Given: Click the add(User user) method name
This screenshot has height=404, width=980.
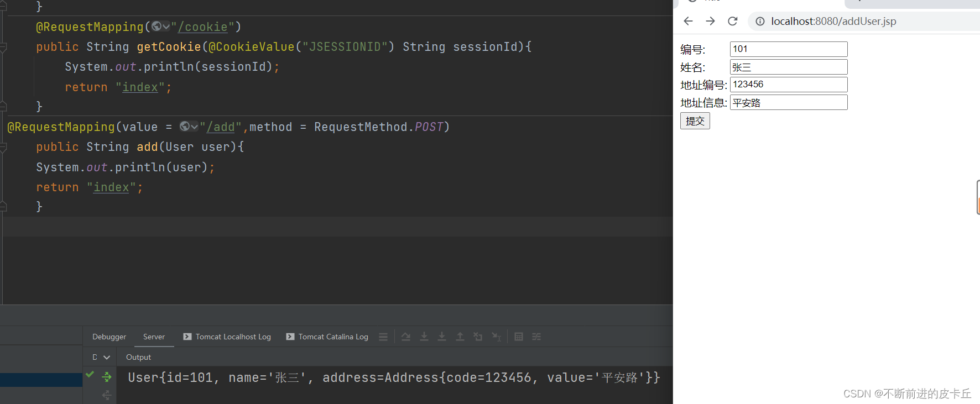Looking at the screenshot, I should pyautogui.click(x=147, y=147).
